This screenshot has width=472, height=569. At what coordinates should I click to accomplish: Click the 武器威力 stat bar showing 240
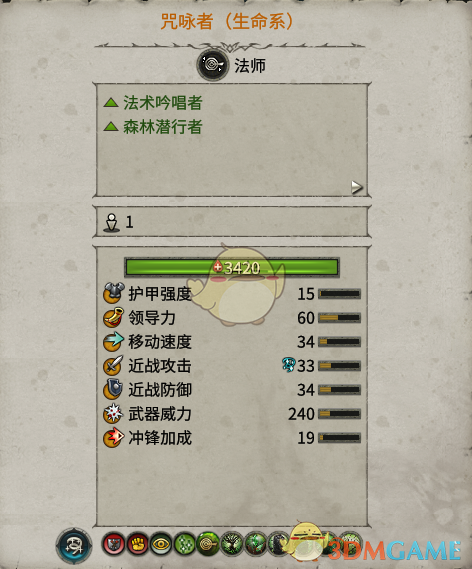pos(340,414)
